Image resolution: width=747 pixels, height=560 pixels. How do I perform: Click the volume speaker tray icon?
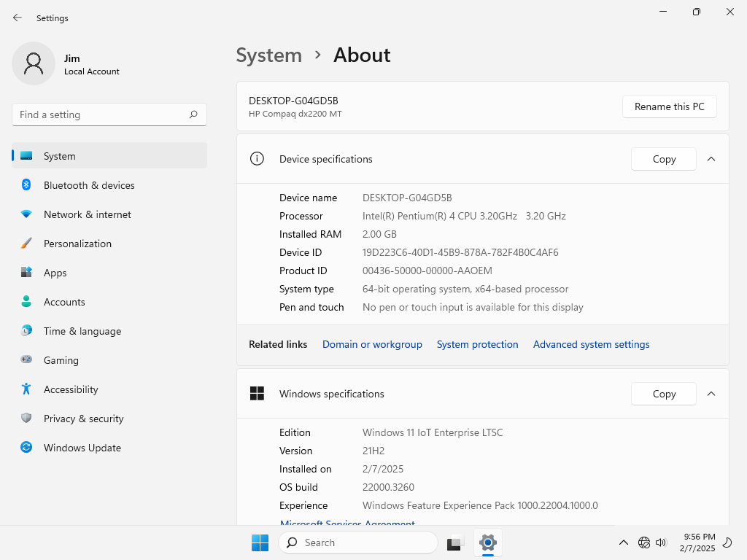(661, 542)
